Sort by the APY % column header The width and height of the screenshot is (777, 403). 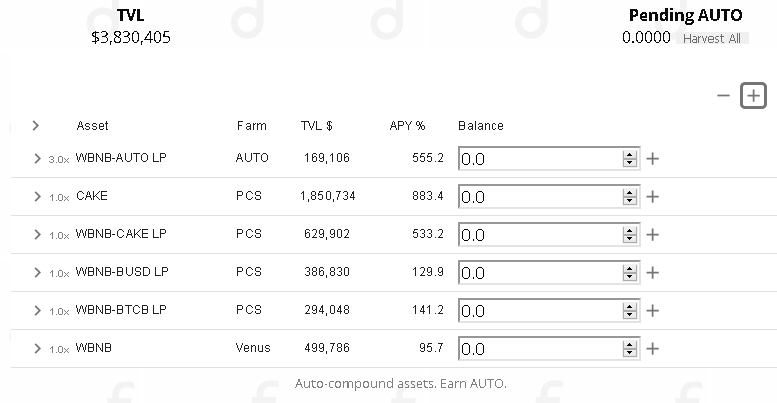[x=407, y=126]
